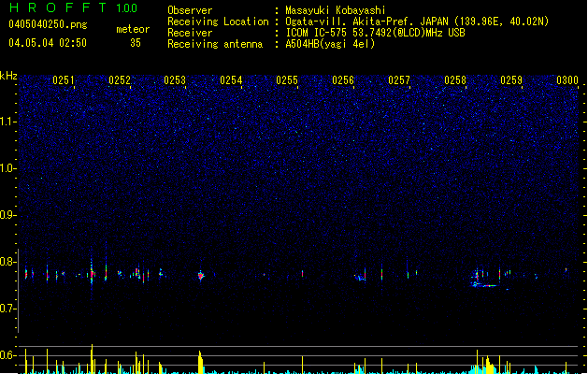588x374 pixels.
Task: Select the filename 0405040250.png
Action: click(48, 24)
